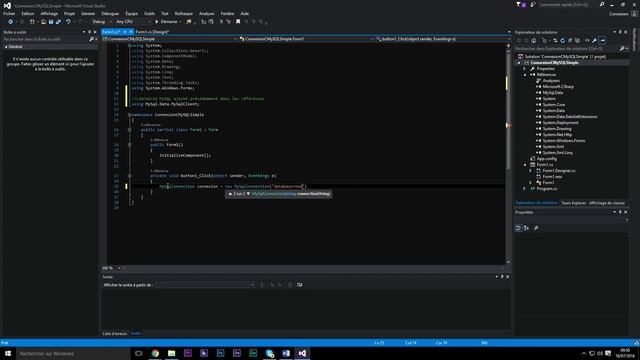Click the Connexion sign-in link at top right
The width and height of the screenshot is (640, 360).
coord(618,14)
